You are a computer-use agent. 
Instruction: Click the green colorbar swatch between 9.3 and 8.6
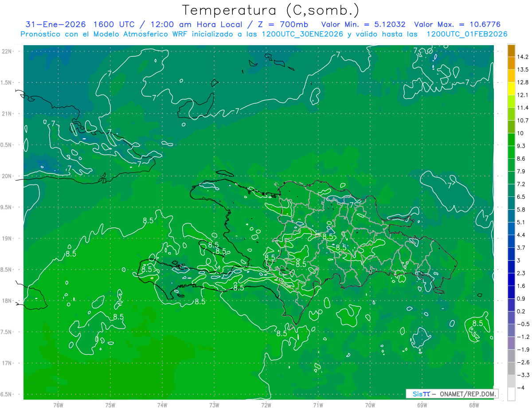[511, 152]
